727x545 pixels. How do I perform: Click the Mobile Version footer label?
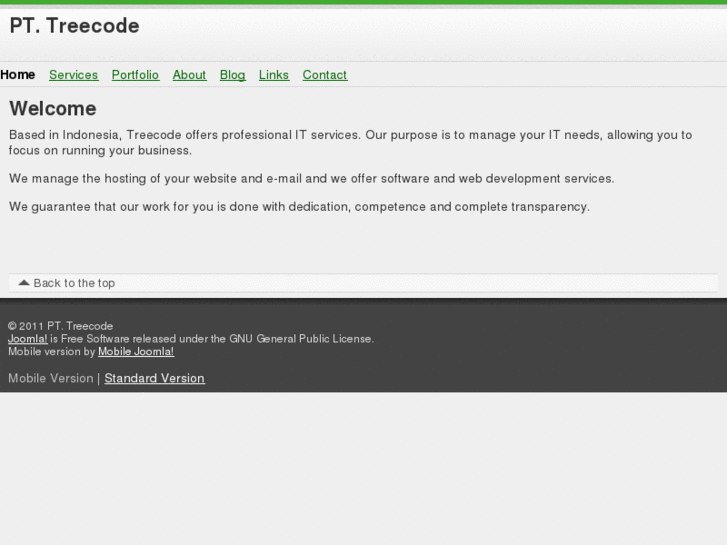(50, 378)
